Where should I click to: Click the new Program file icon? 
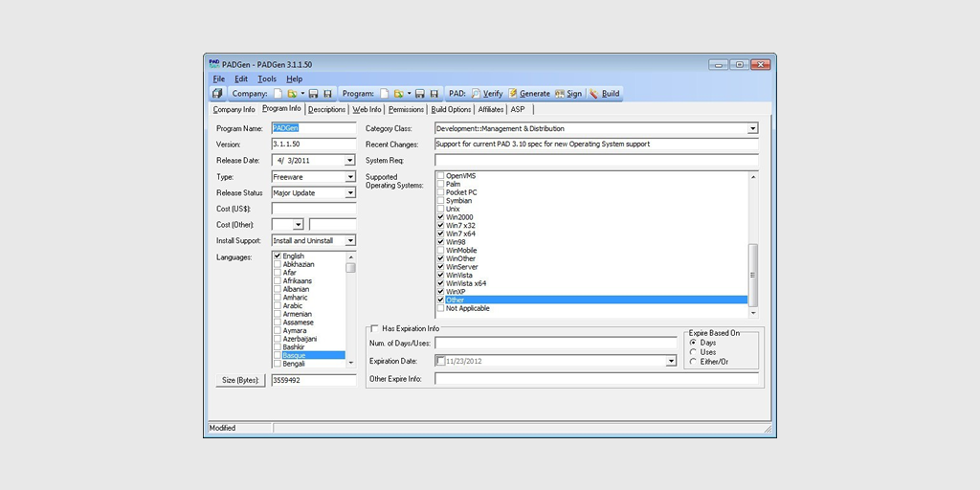[x=385, y=94]
